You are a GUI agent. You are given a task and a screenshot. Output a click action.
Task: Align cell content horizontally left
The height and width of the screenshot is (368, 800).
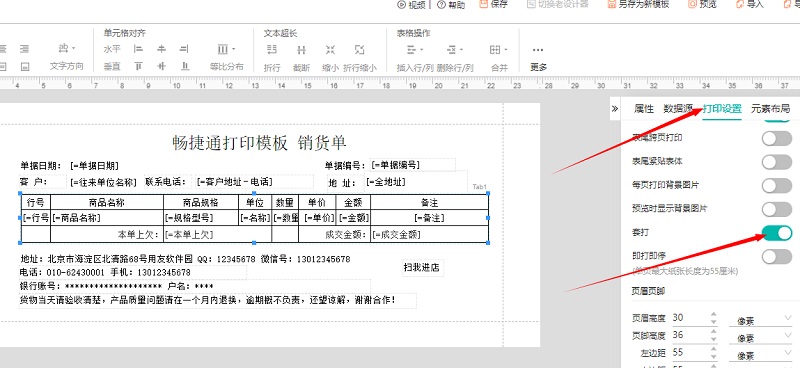[x=138, y=50]
